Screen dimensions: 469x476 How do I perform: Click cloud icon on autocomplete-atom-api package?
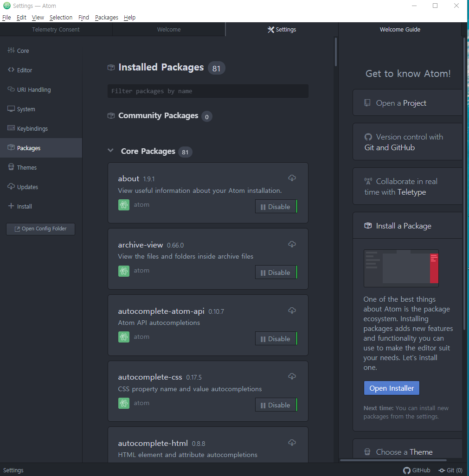[x=292, y=310]
